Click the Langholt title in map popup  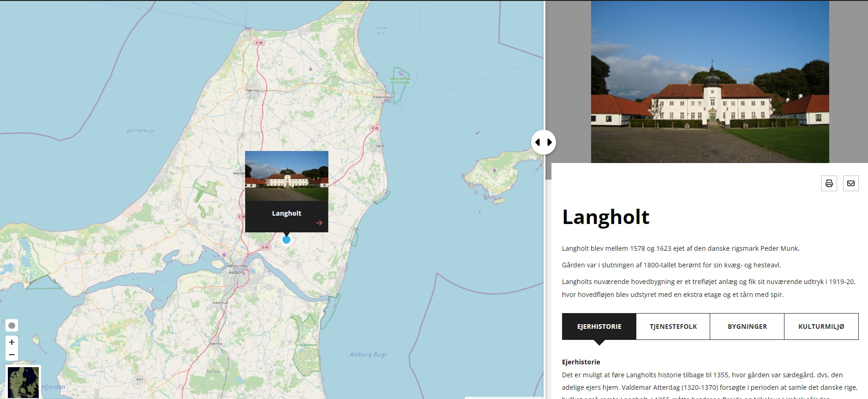[287, 213]
